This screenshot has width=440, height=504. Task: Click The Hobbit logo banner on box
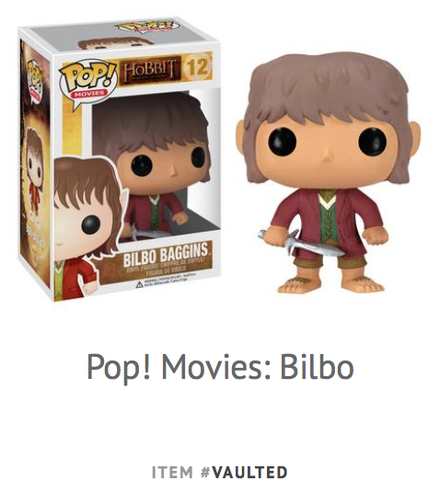coord(150,72)
